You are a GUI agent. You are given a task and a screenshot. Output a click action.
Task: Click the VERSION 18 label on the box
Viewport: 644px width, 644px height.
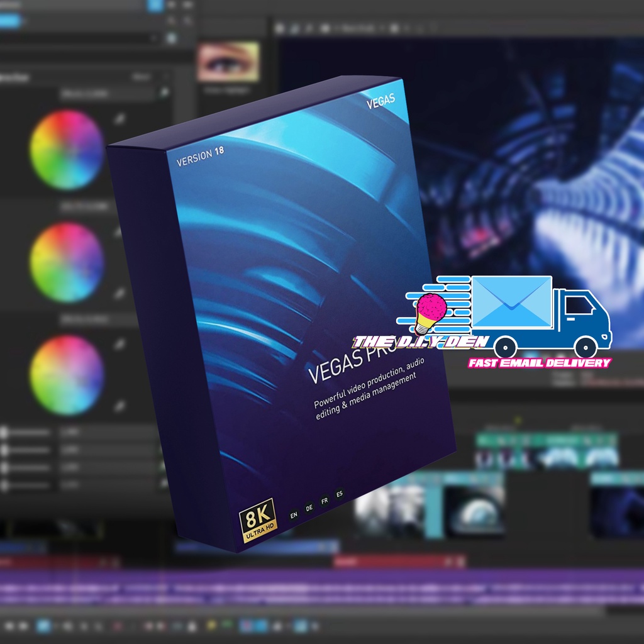(x=200, y=155)
